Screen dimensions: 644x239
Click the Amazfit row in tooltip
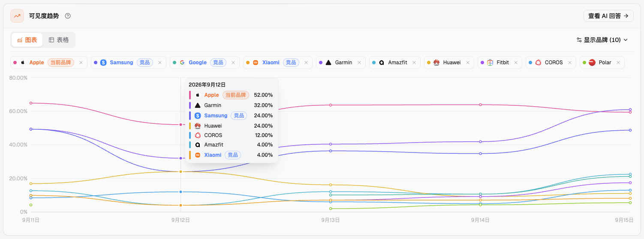coord(232,145)
